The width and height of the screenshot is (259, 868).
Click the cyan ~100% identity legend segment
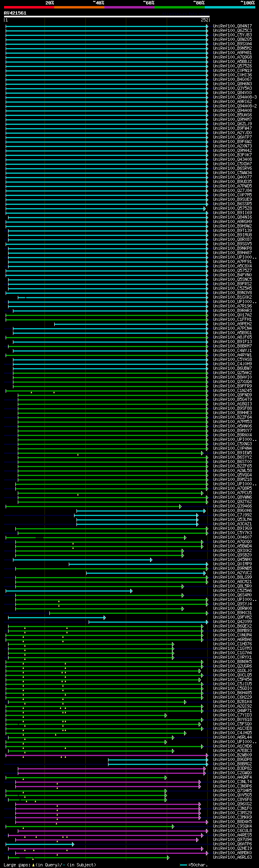tap(230, 7)
